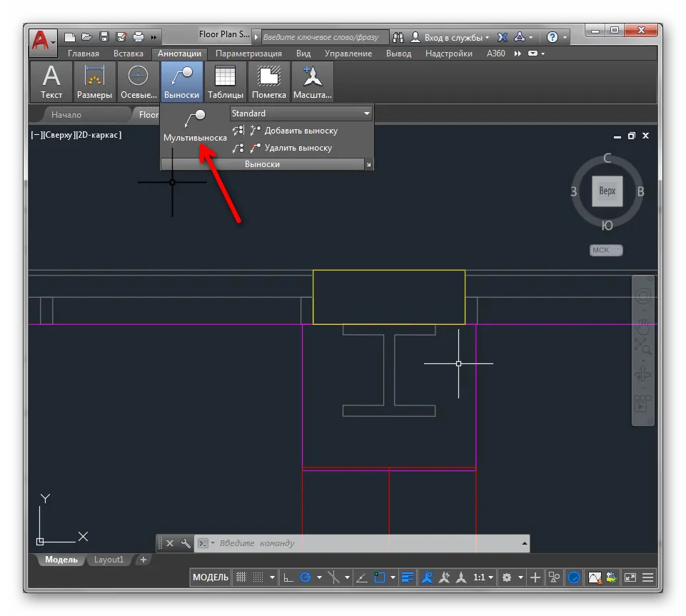Viewport: 686px width, 616px height.
Task: Open the 1:1 annotation scale dropdown
Action: pyautogui.click(x=483, y=577)
